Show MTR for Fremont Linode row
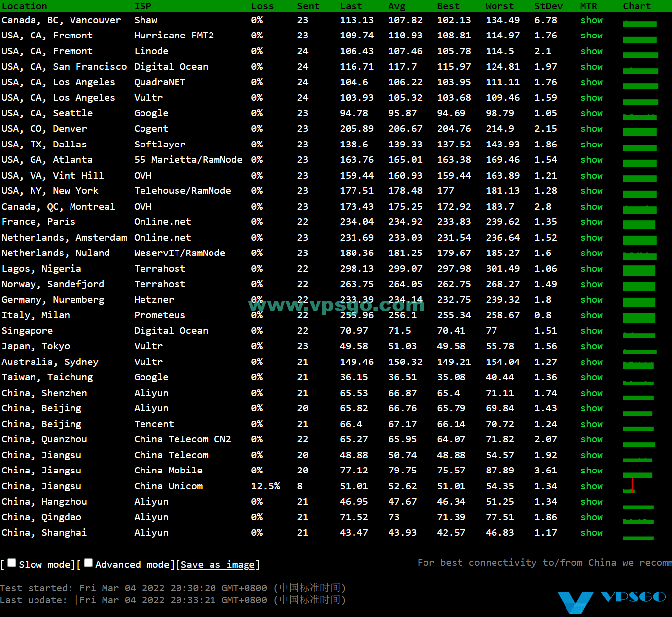Image resolution: width=672 pixels, height=617 pixels. click(592, 51)
